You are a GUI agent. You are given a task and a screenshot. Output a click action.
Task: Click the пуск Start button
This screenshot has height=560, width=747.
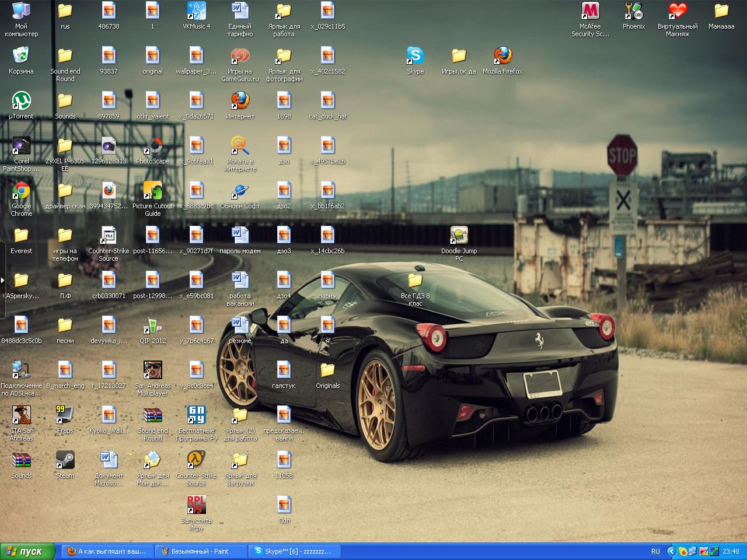point(27,551)
